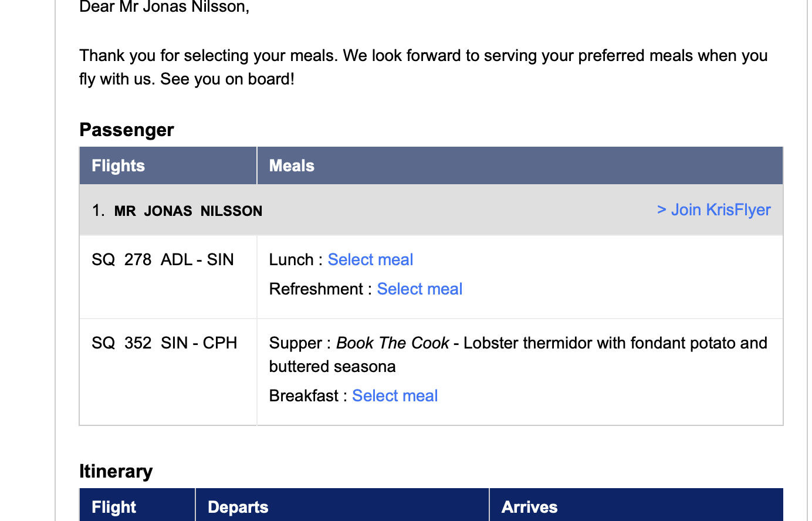Screen dimensions: 812x521
Task: Click the Flights column header
Action: 119,165
